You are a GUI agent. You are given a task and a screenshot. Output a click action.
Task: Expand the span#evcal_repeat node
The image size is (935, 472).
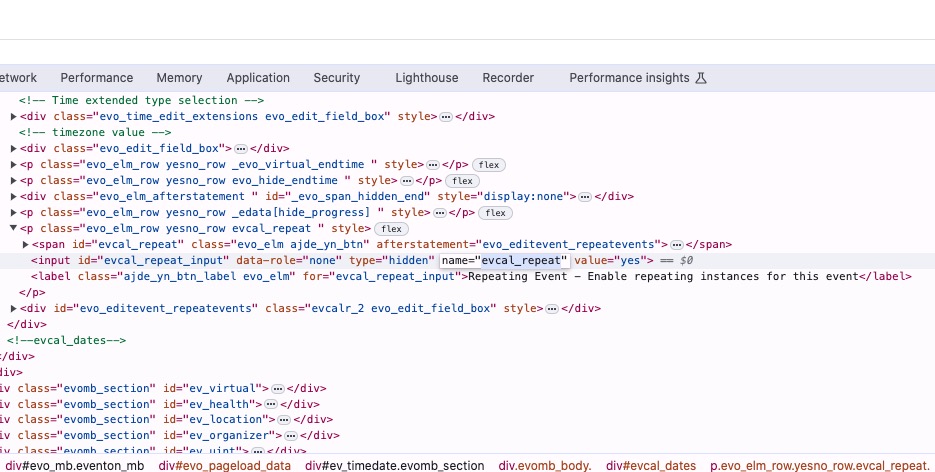(x=26, y=244)
